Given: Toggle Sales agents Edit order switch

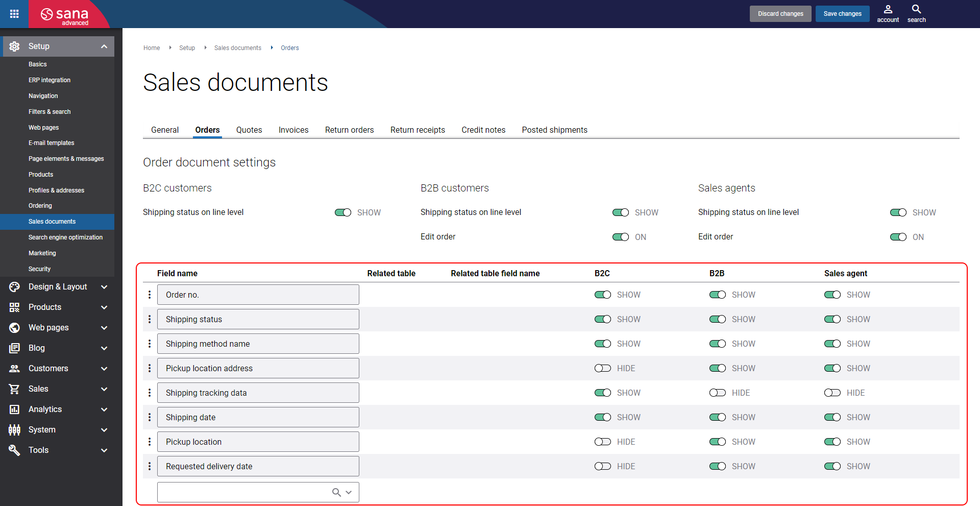Looking at the screenshot, I should pyautogui.click(x=898, y=237).
